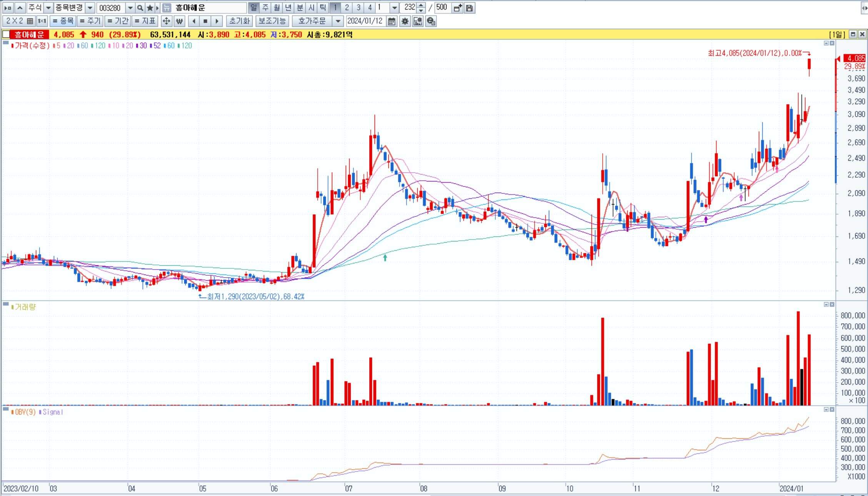Toggle the 종목 sync button
This screenshot has width=868, height=496.
pos(63,21)
